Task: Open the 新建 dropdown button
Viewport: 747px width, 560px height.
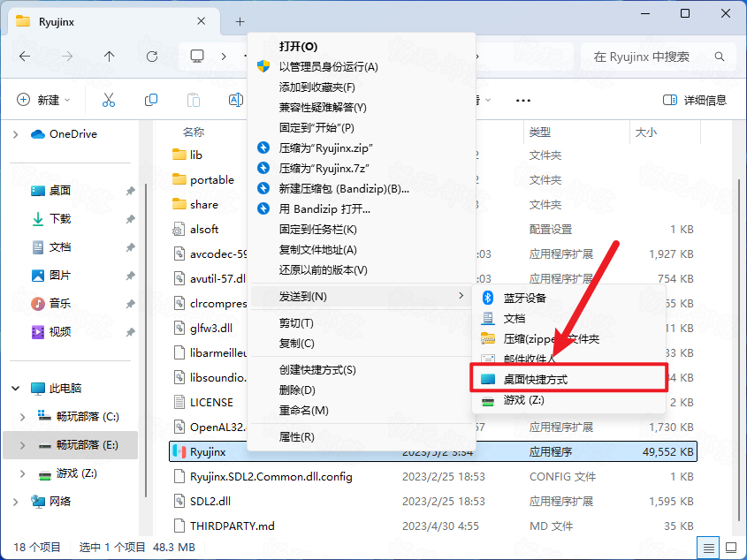Action: pyautogui.click(x=43, y=100)
